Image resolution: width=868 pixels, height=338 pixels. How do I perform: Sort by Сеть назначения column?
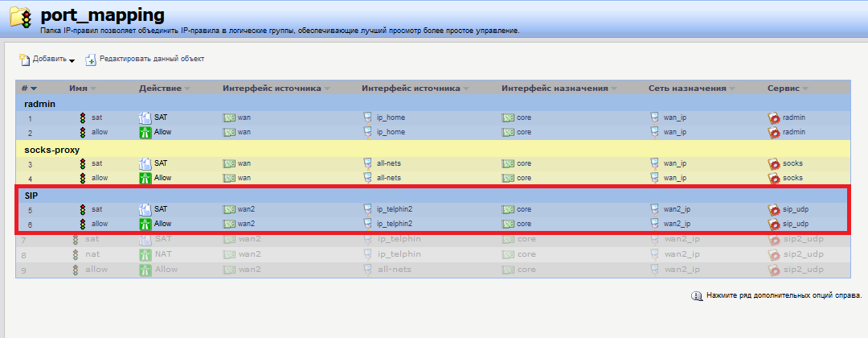(691, 89)
